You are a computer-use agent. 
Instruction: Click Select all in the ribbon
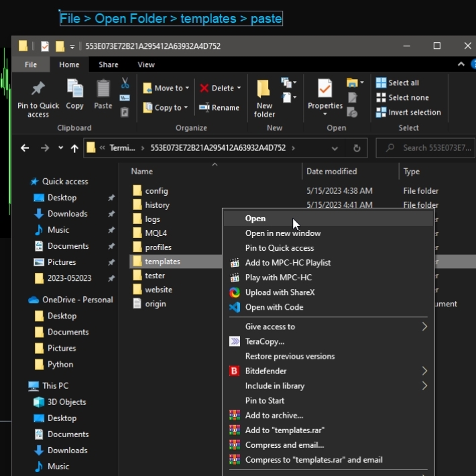[x=403, y=82]
